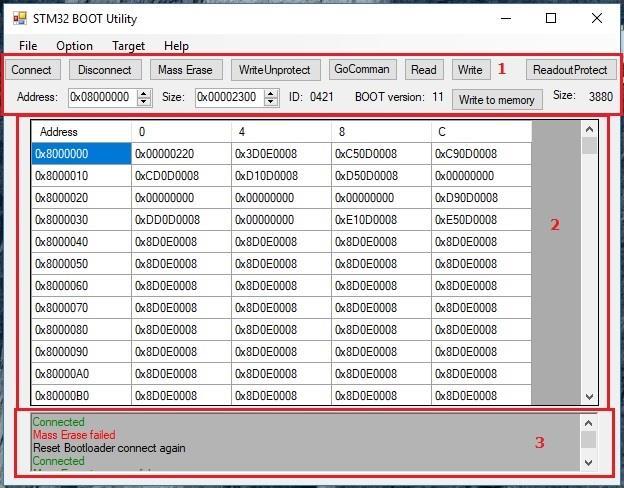Click the Write button
The height and width of the screenshot is (488, 624).
(x=470, y=70)
